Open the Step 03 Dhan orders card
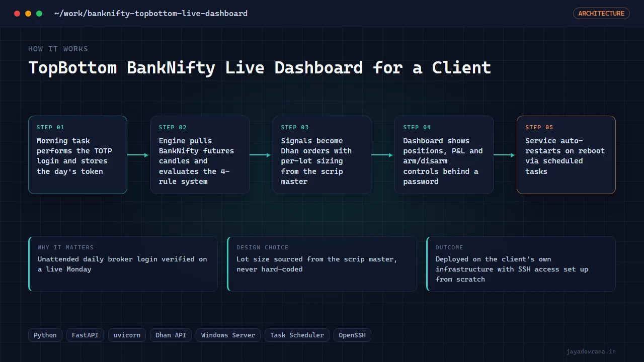 (322, 155)
